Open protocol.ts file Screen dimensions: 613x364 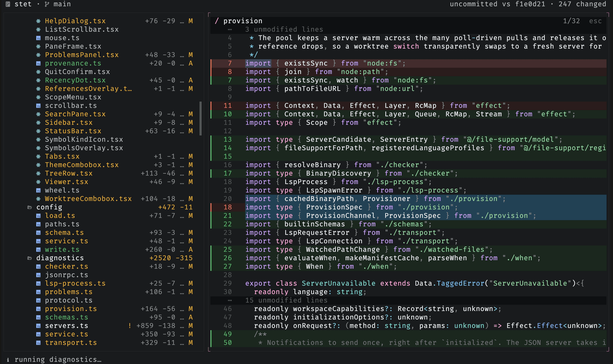[x=69, y=300]
